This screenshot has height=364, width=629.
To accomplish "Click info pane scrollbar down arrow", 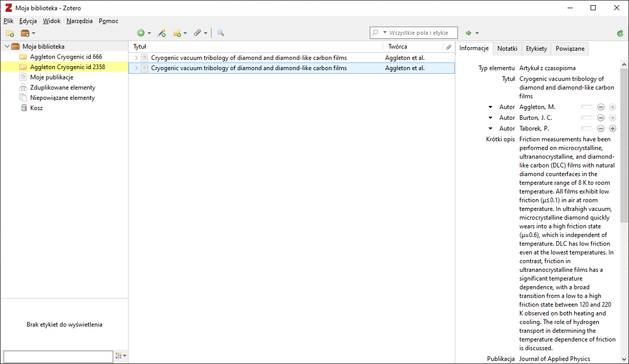I will tap(624, 359).
